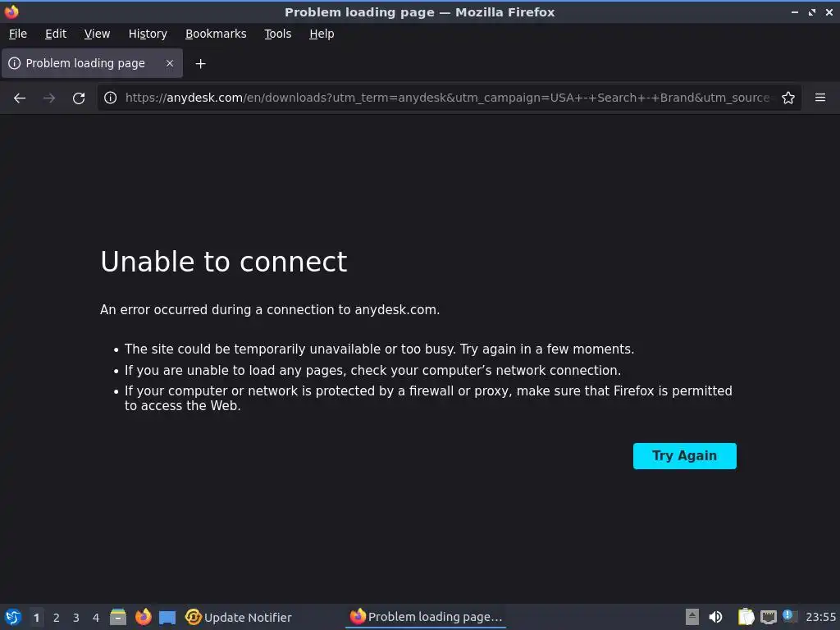
Task: Maximize the Firefox window
Action: point(812,11)
